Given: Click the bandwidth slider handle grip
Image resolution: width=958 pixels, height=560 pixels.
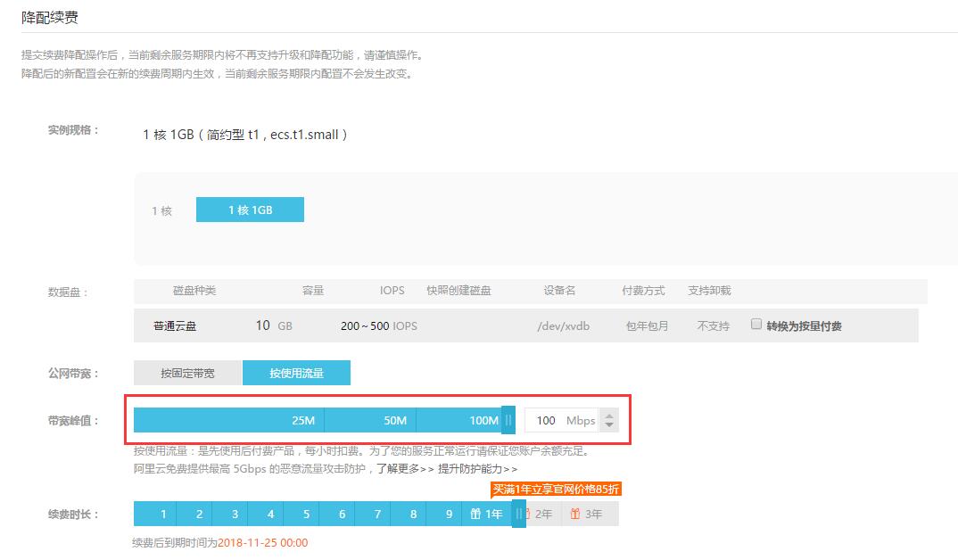Looking at the screenshot, I should point(508,420).
